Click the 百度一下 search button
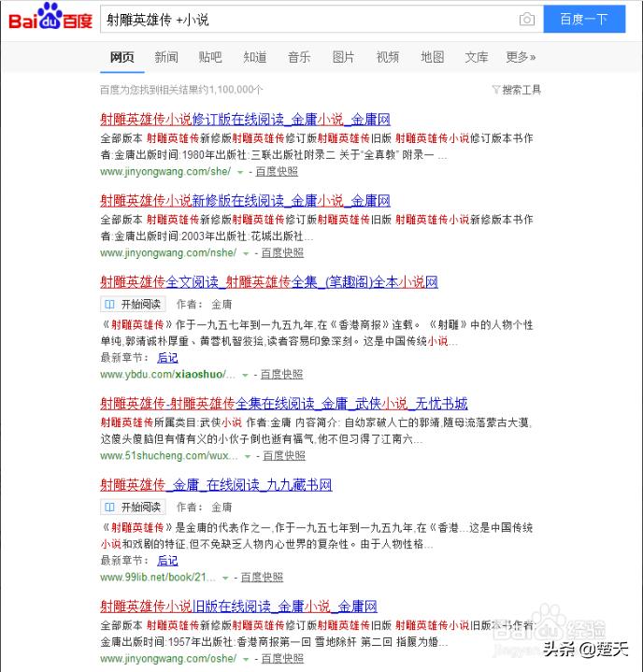The width and height of the screenshot is (643, 672). 584,20
